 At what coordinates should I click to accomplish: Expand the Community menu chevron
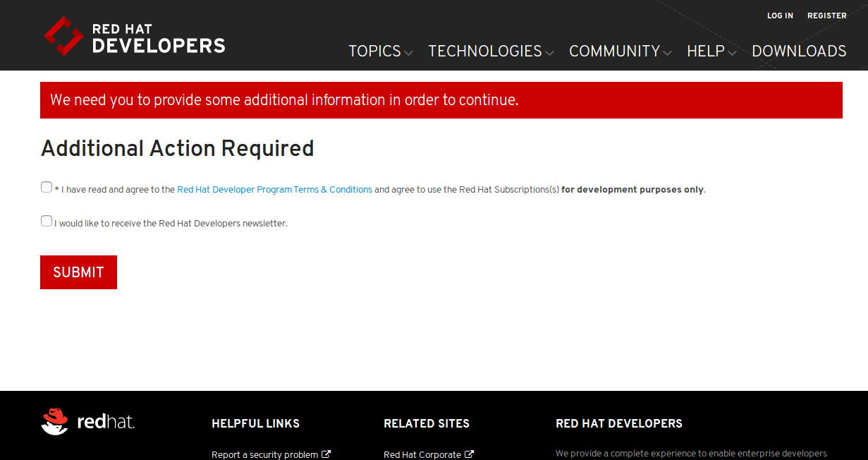[667, 52]
